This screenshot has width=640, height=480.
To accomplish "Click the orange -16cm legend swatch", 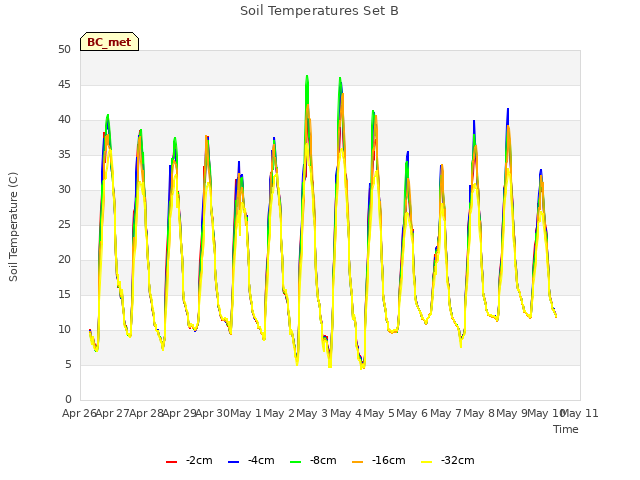I will (x=357, y=462).
